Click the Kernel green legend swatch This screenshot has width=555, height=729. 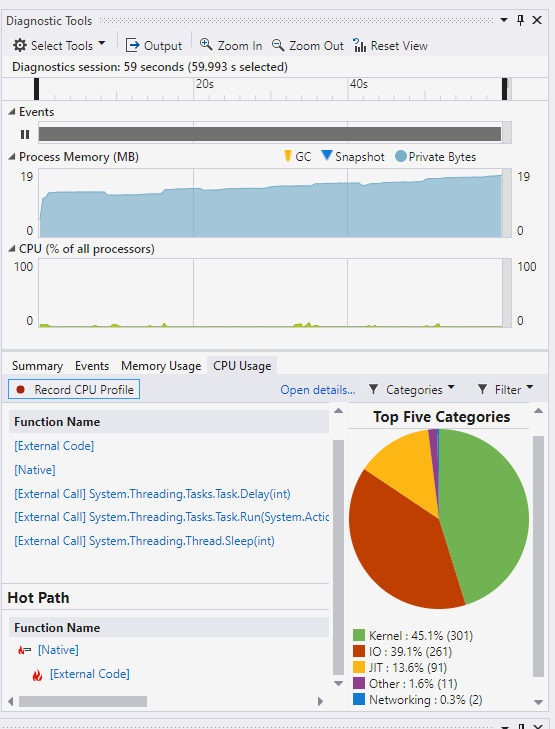pyautogui.click(x=359, y=635)
